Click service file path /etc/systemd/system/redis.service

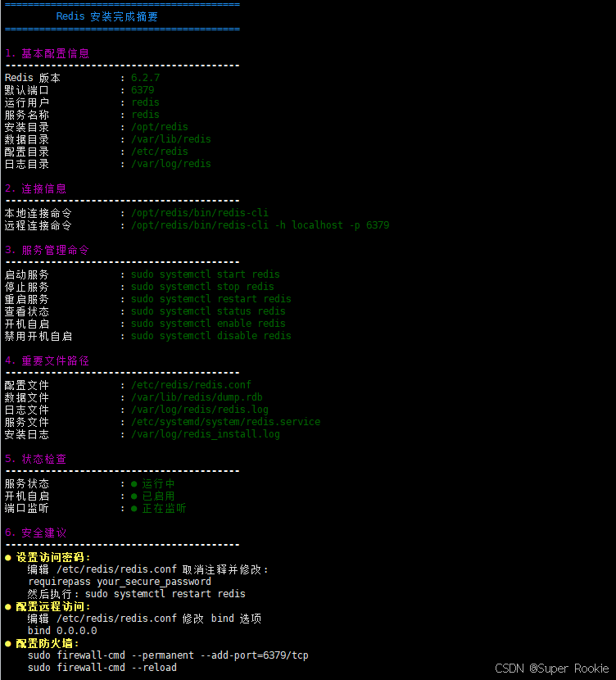click(225, 422)
